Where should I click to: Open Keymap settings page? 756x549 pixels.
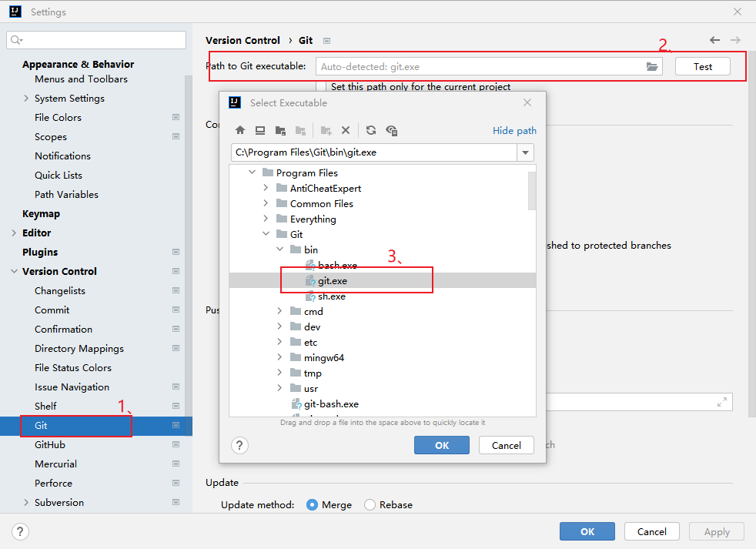[41, 214]
